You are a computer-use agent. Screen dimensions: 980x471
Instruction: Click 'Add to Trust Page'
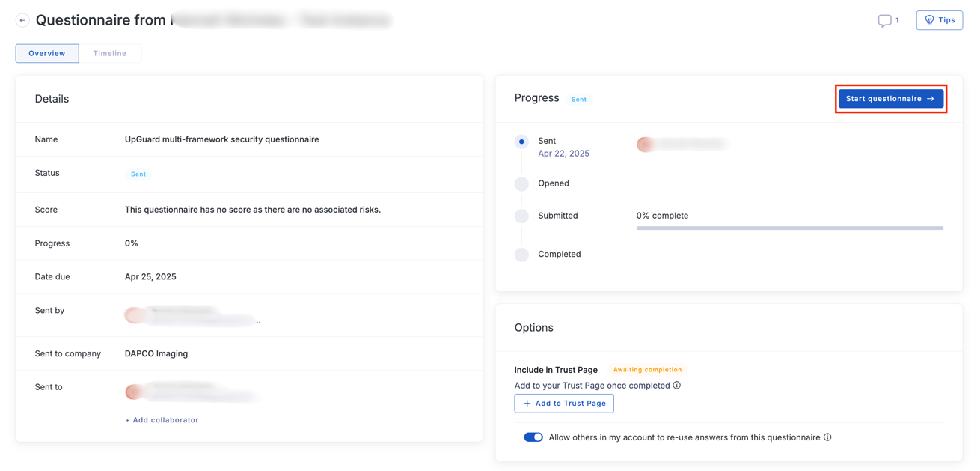pos(564,403)
